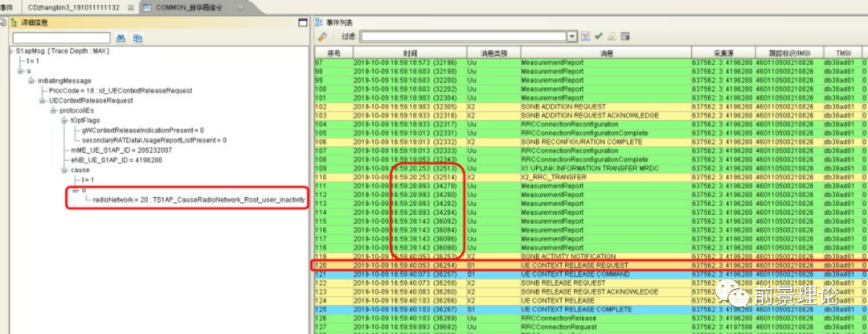Open the filter editor icon after dropdown arrow

click(x=586, y=37)
